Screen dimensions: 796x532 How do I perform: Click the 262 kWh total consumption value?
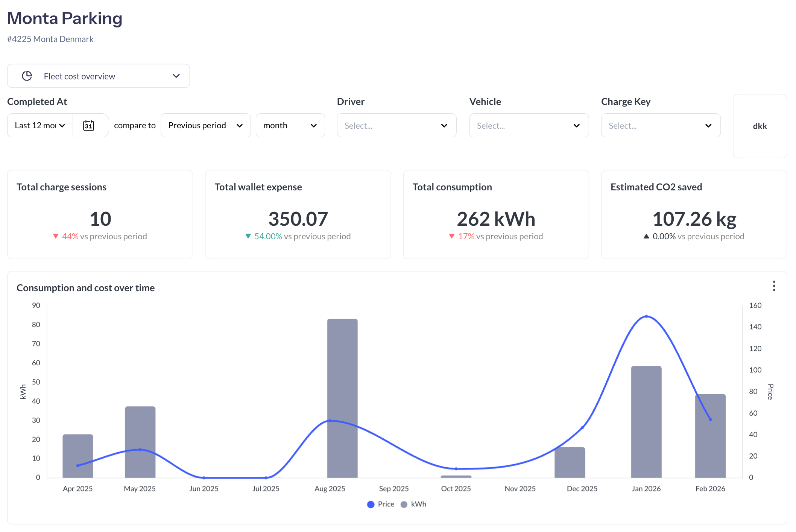pos(496,219)
